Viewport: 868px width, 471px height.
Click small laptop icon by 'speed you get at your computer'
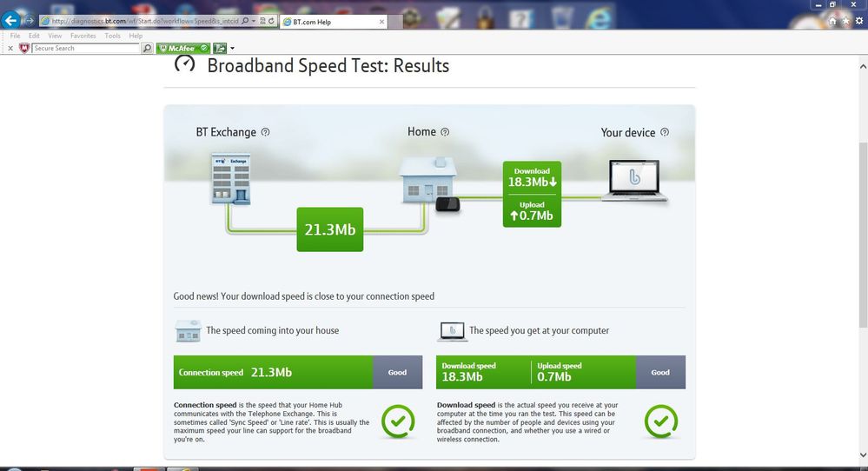(x=453, y=331)
